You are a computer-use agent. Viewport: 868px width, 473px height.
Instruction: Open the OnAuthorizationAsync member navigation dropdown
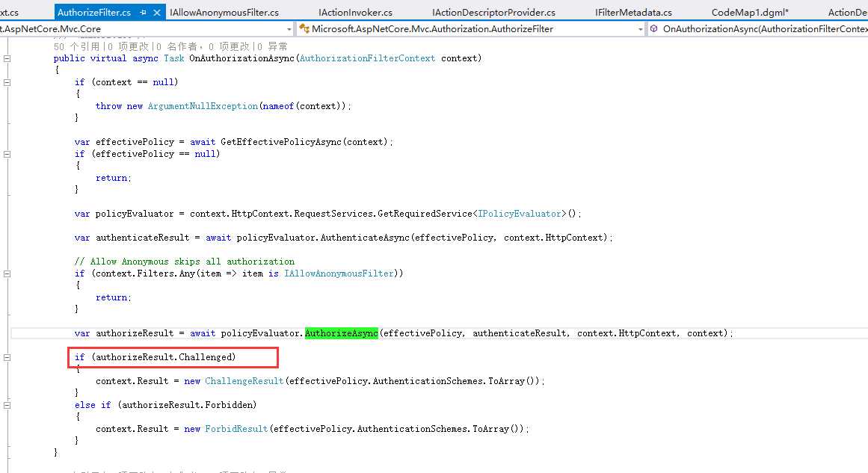(759, 28)
